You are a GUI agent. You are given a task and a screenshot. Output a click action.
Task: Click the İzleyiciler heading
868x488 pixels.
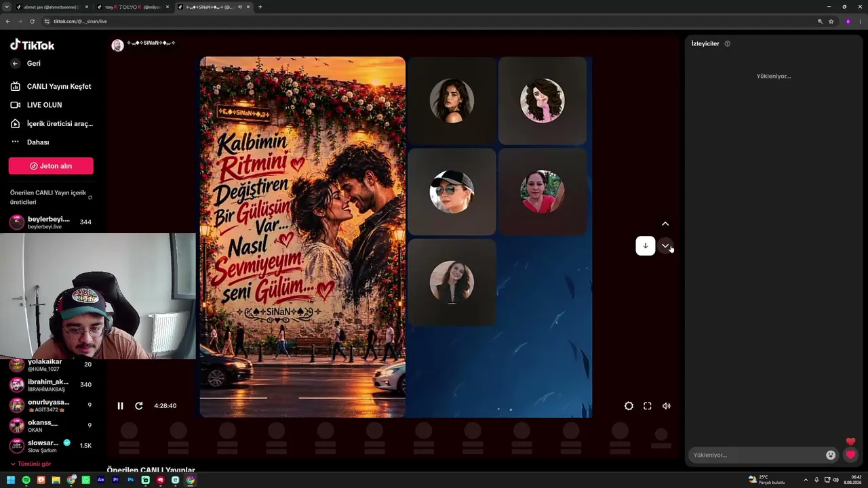[705, 44]
